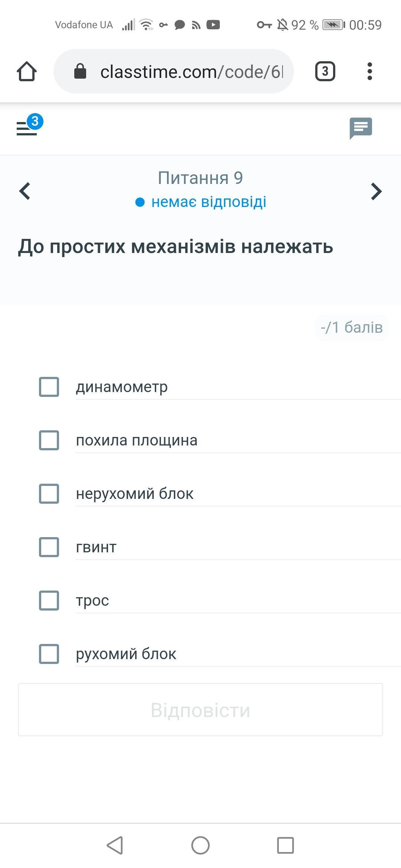Tap the padlock site security icon

pos(80,71)
